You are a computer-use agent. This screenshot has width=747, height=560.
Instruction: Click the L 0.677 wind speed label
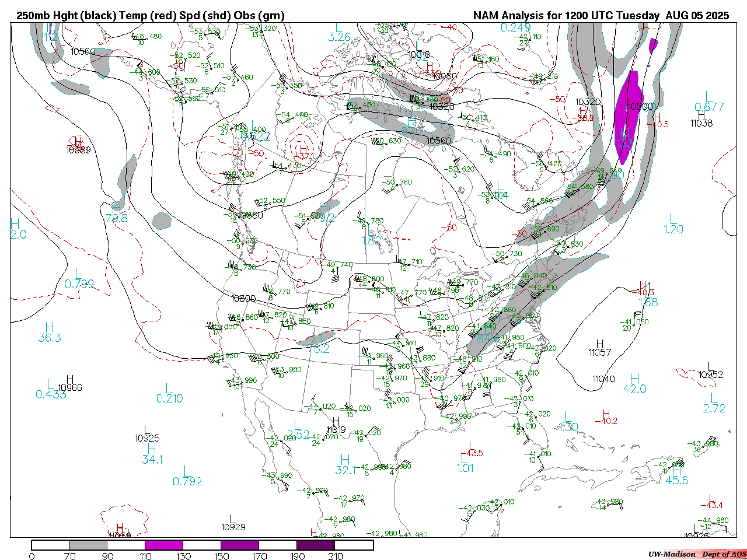coord(709,102)
